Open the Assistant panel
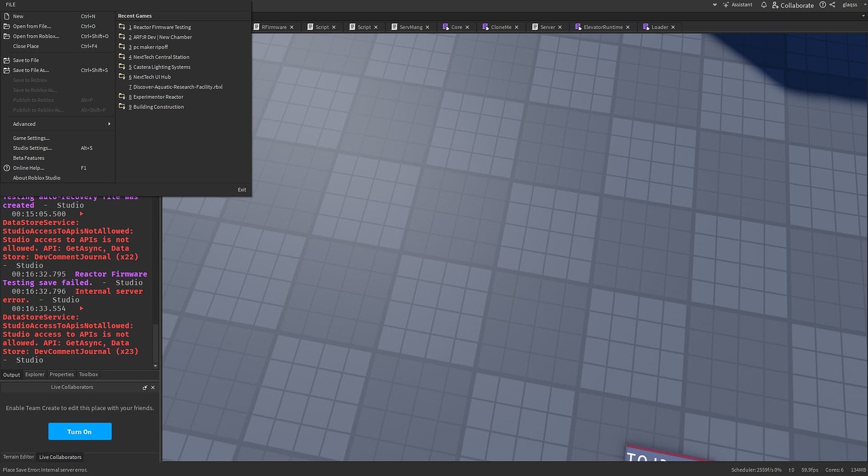The height and width of the screenshot is (476, 868). click(737, 4)
